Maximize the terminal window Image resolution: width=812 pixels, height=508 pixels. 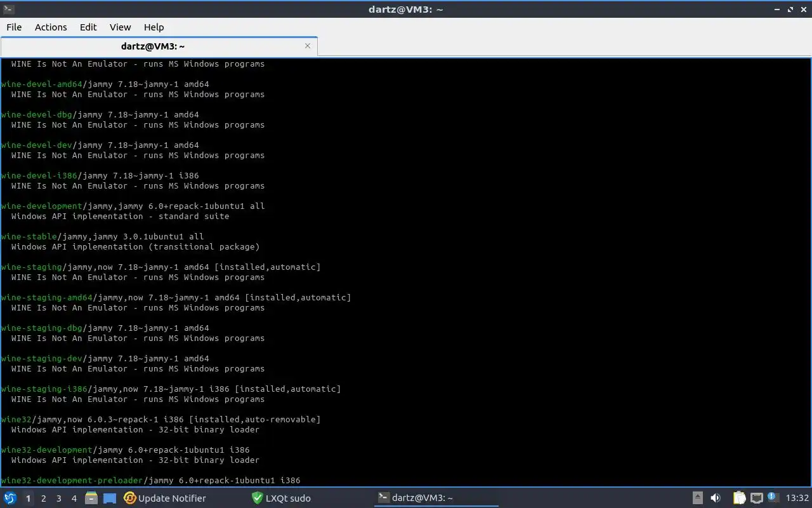pyautogui.click(x=790, y=10)
